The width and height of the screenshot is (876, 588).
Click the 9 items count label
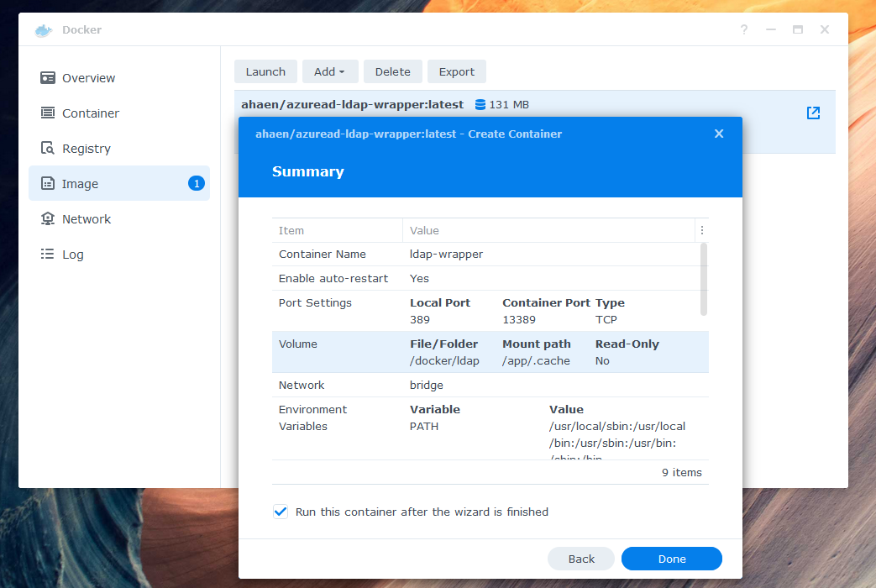click(x=682, y=472)
